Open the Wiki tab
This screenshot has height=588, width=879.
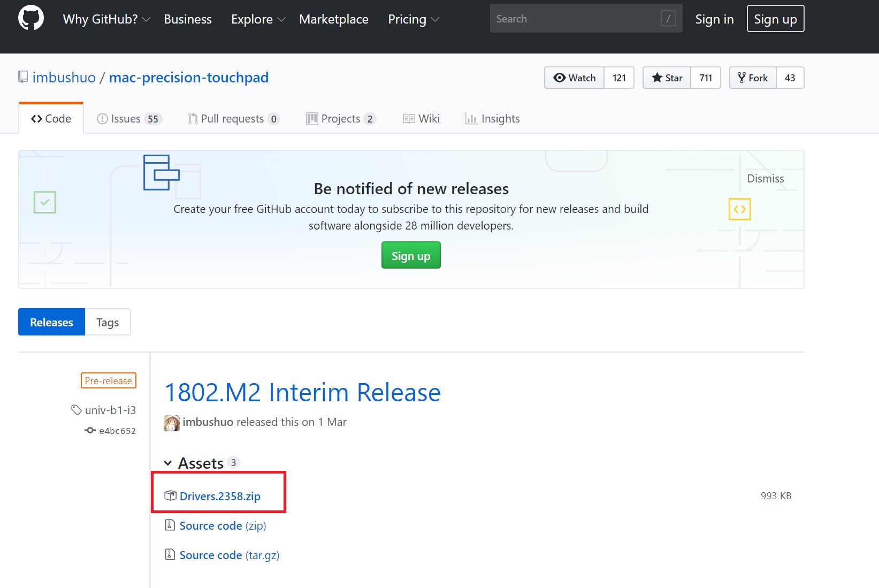click(x=422, y=118)
